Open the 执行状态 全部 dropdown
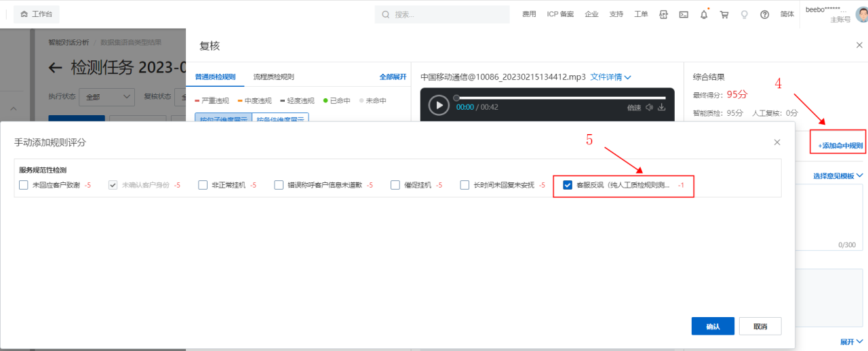 click(106, 97)
